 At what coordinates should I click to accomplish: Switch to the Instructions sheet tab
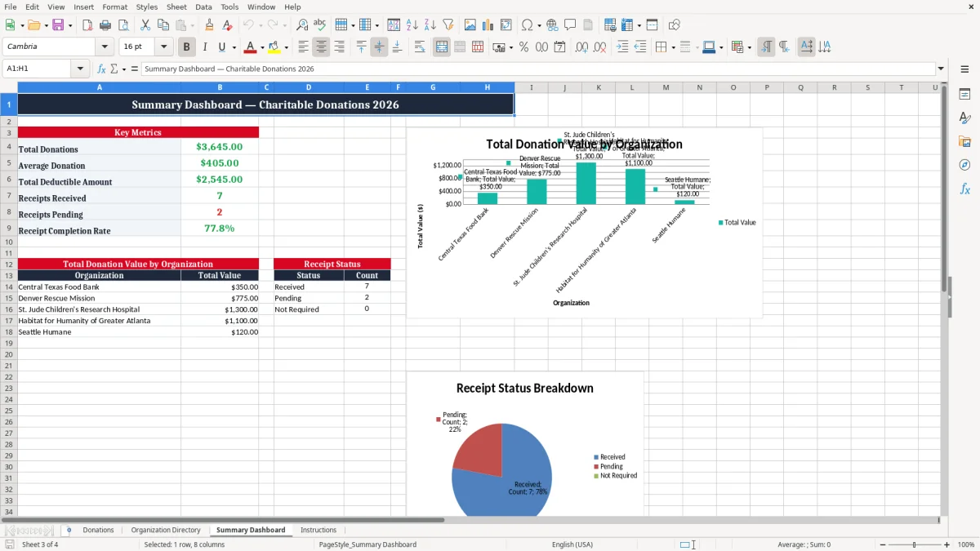click(318, 531)
